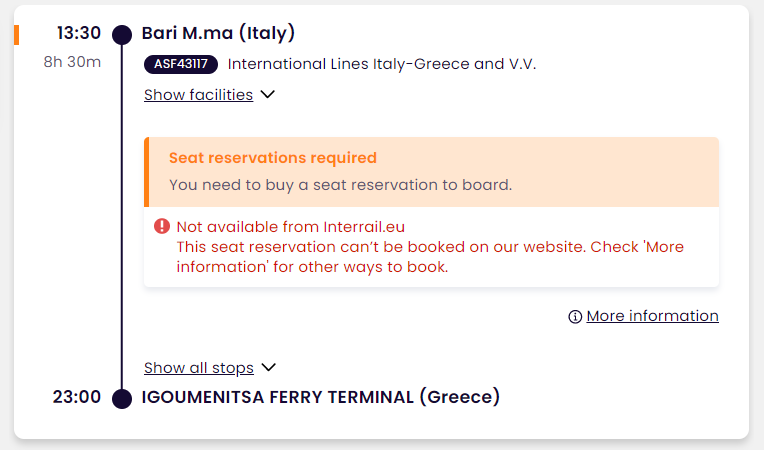Image resolution: width=764 pixels, height=450 pixels.
Task: Click the Bari M.ma departure station dot
Action: point(122,35)
